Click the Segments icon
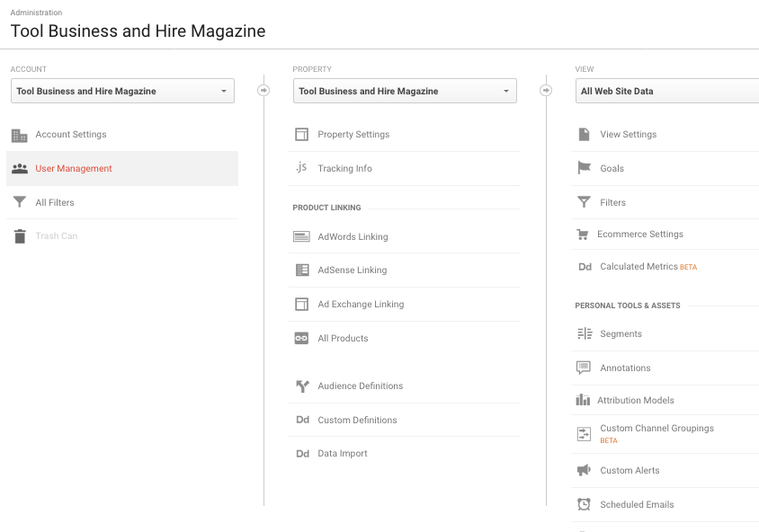This screenshot has width=759, height=532. coord(585,333)
